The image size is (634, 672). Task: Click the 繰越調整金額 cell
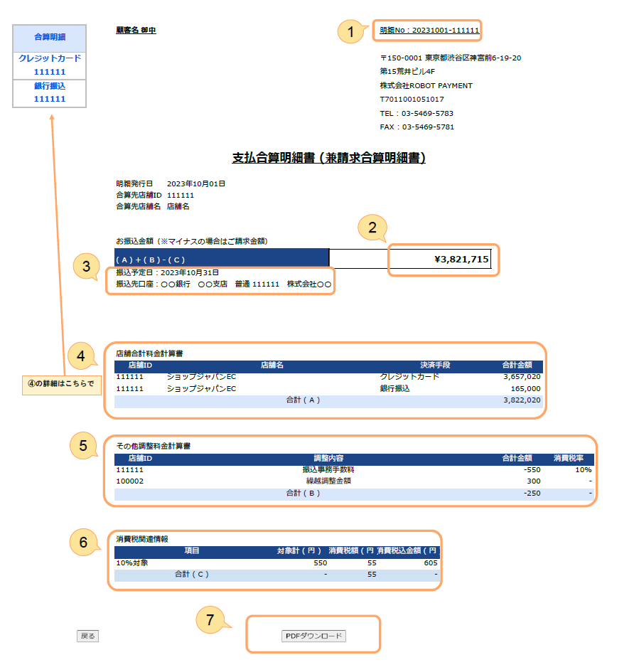pos(328,481)
